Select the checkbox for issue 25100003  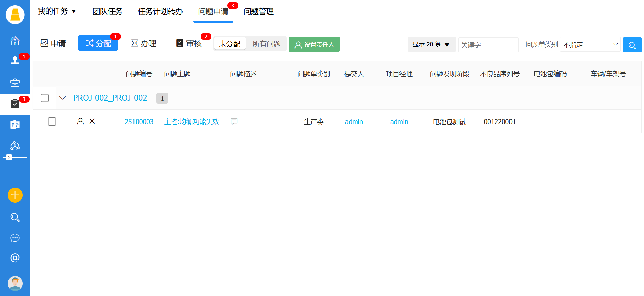(x=52, y=121)
